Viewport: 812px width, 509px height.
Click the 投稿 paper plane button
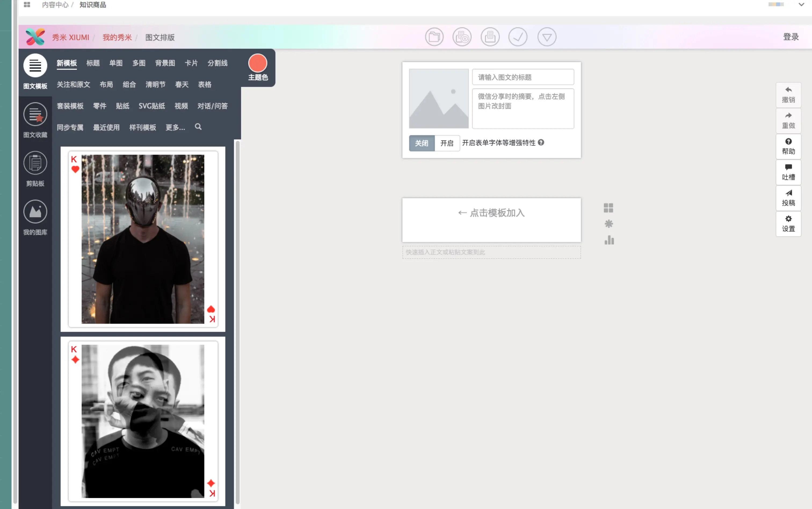[788, 198]
